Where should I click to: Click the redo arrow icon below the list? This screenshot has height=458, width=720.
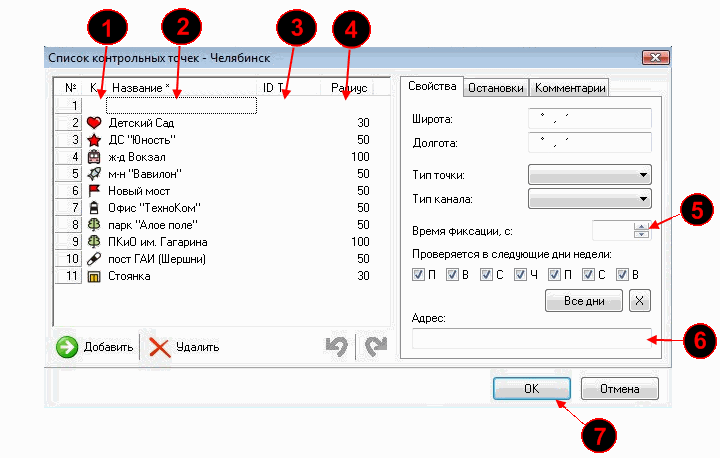373,347
